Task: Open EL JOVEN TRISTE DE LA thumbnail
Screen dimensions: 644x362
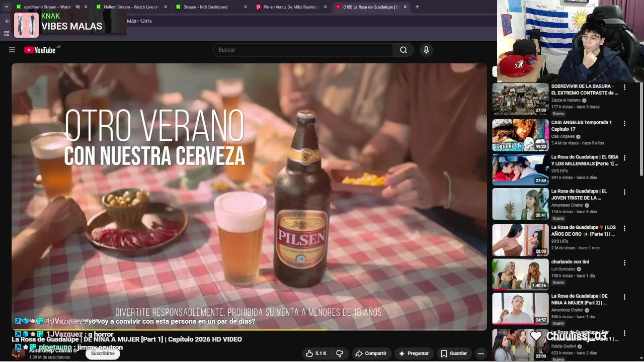Action: pos(520,204)
